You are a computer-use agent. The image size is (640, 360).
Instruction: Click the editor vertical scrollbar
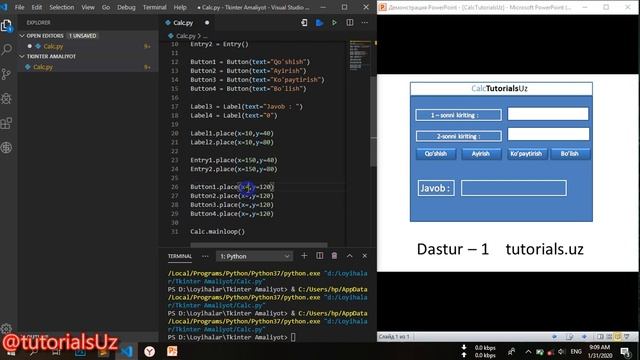click(373, 122)
